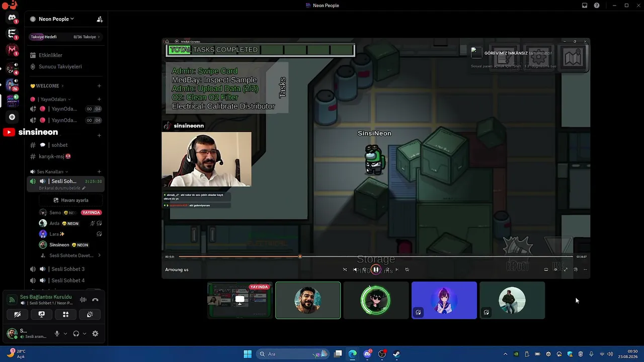Skip to next track in media player
644x362 pixels.
(x=396, y=269)
